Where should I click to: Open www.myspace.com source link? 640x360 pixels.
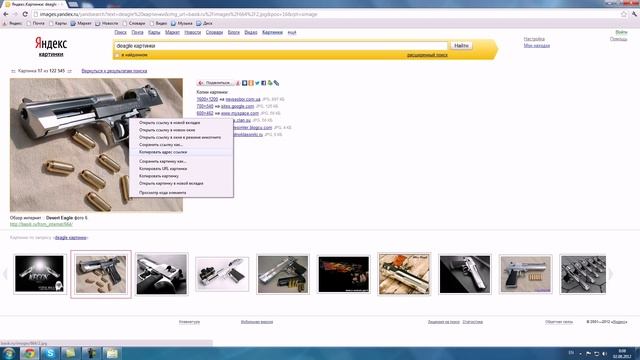click(x=240, y=113)
